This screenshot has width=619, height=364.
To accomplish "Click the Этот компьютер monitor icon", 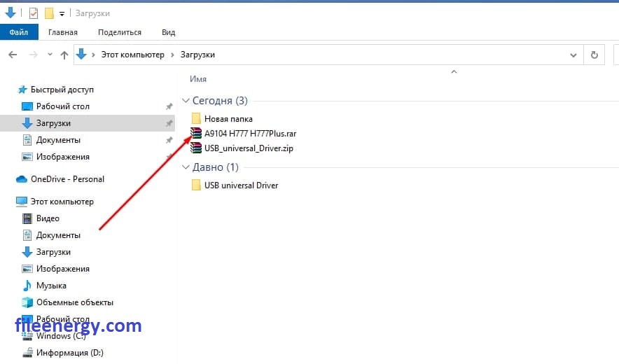I will coord(21,202).
